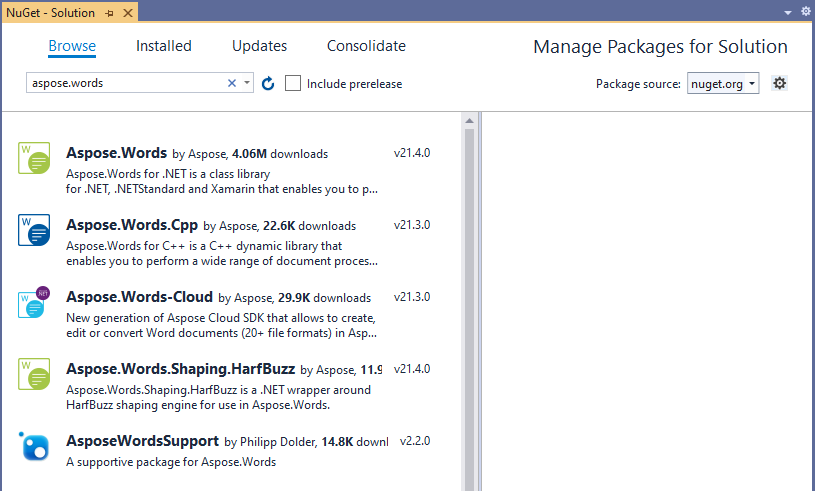This screenshot has width=815, height=491.
Task: Select the Aspose.Words-Cloud package title
Action: (139, 297)
